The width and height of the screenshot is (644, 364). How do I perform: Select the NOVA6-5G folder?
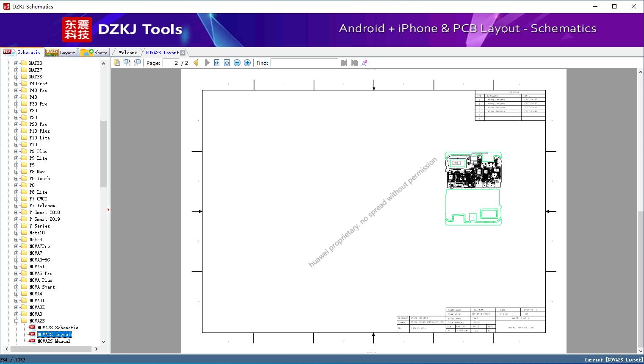point(39,260)
